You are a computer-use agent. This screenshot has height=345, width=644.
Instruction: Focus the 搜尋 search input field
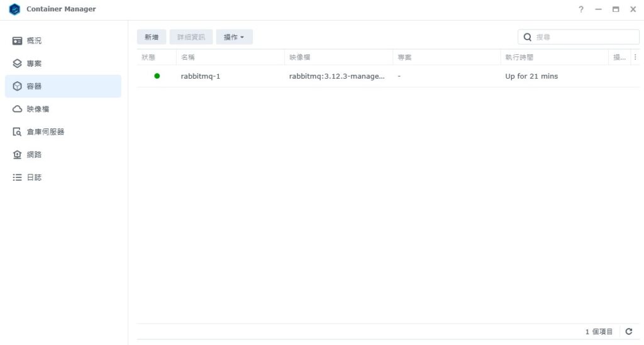[579, 37]
